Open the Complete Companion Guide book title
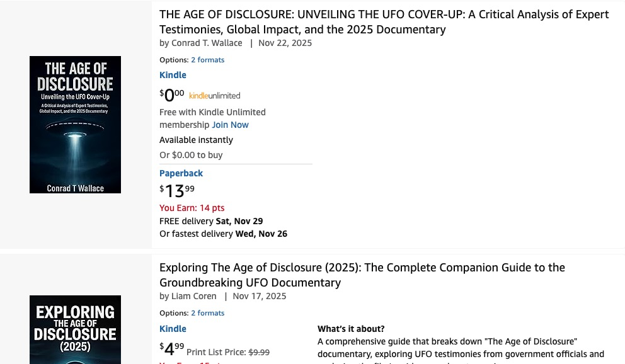The width and height of the screenshot is (625, 364). (362, 275)
